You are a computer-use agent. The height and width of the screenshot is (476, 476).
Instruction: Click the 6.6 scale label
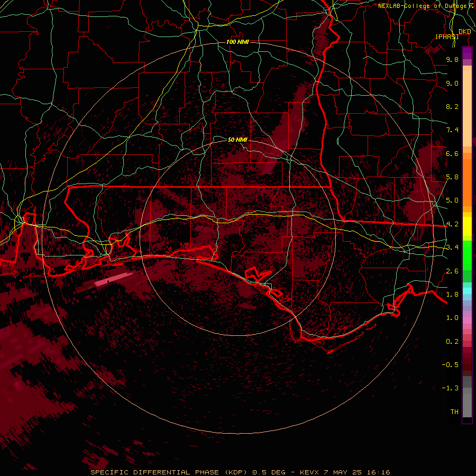[x=452, y=153]
